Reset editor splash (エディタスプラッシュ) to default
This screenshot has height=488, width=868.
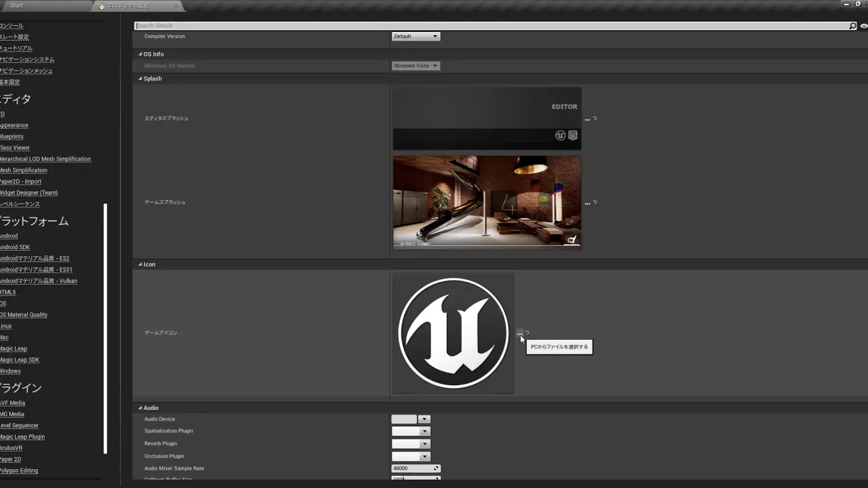[x=595, y=118]
